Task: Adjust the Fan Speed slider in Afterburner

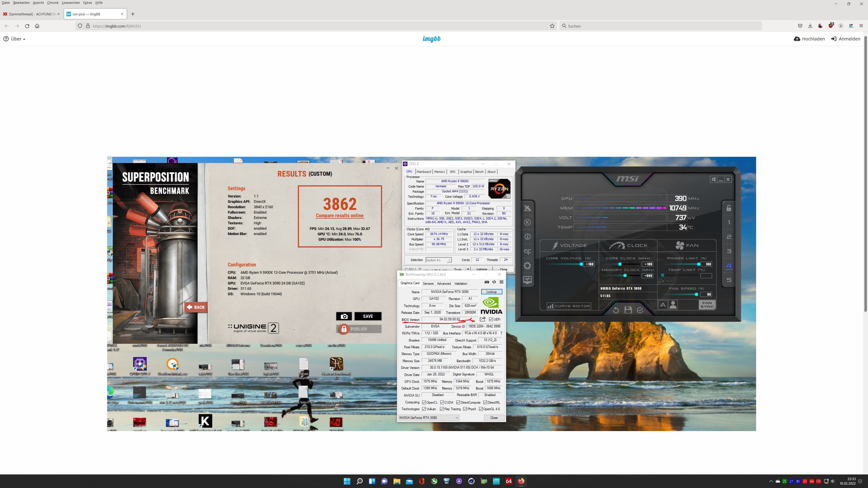Action: [x=696, y=295]
